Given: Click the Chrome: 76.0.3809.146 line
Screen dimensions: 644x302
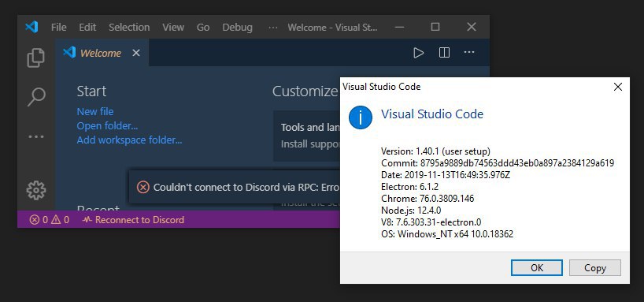Looking at the screenshot, I should click(427, 199).
